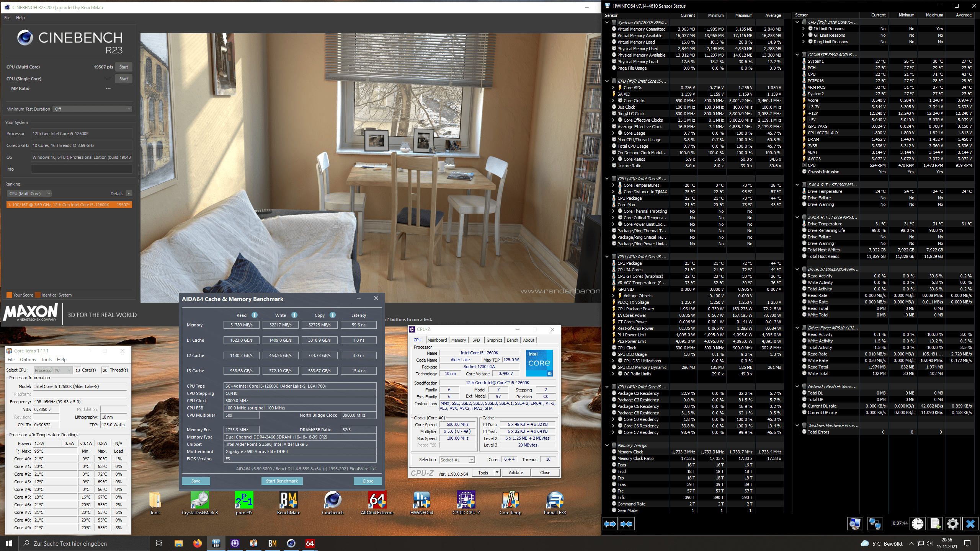Viewport: 980px width, 551px height.
Task: Open Task View from taskbar
Action: click(159, 543)
